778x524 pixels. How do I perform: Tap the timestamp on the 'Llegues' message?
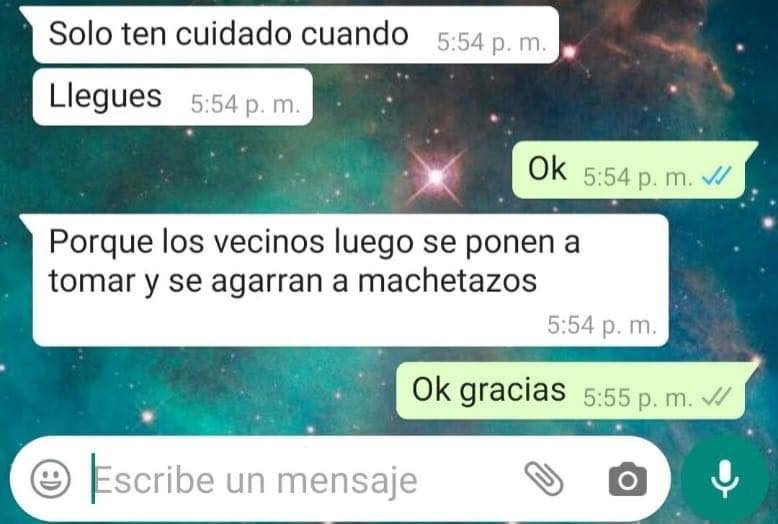[246, 104]
